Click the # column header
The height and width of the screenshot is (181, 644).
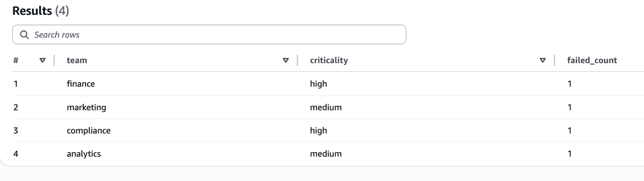[x=15, y=60]
